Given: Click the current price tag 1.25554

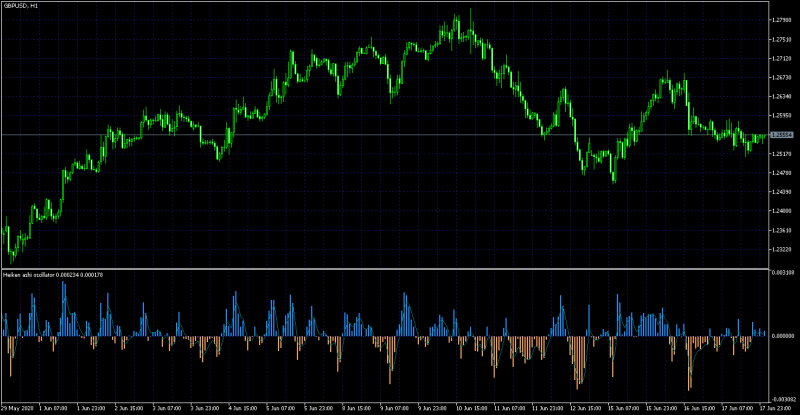Looking at the screenshot, I should (x=782, y=135).
